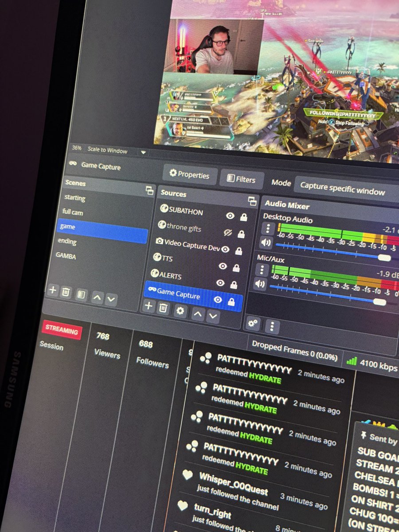Move the selected source up
The height and width of the screenshot is (532, 399).
click(x=198, y=313)
